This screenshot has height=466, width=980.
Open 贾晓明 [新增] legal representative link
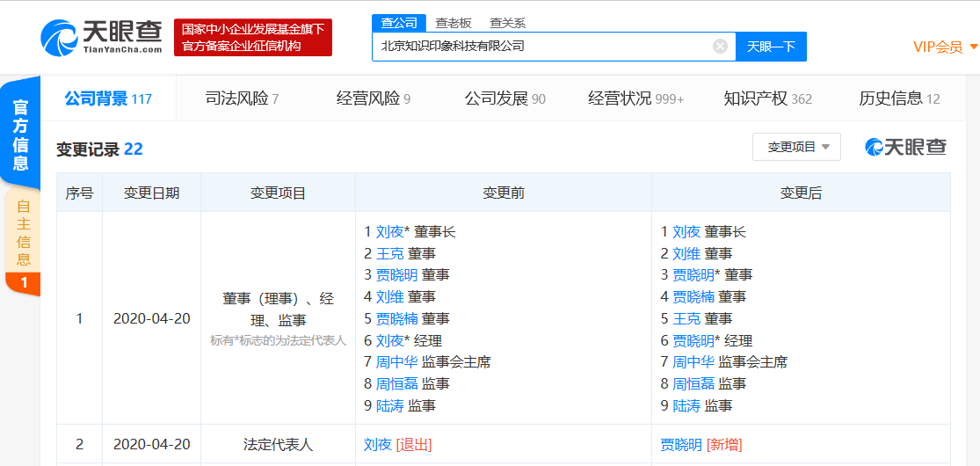(681, 444)
